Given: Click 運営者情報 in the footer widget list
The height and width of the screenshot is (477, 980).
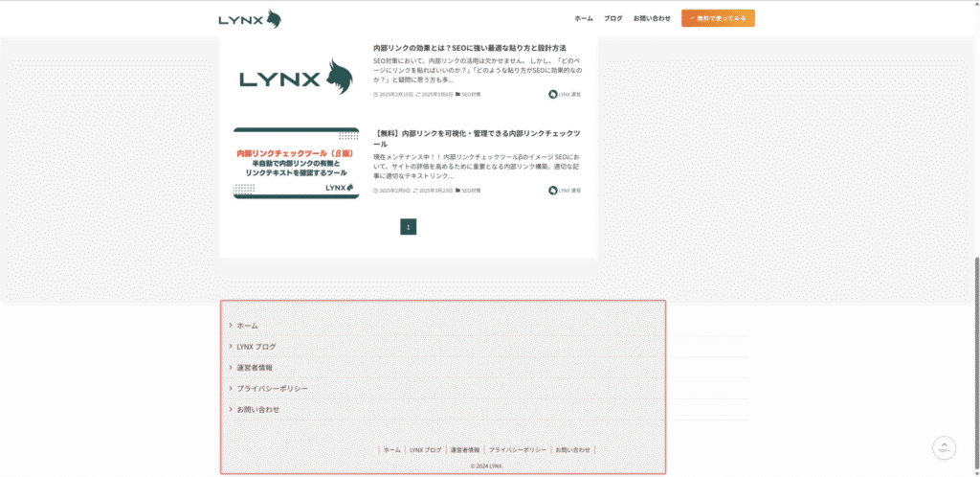Looking at the screenshot, I should (255, 368).
